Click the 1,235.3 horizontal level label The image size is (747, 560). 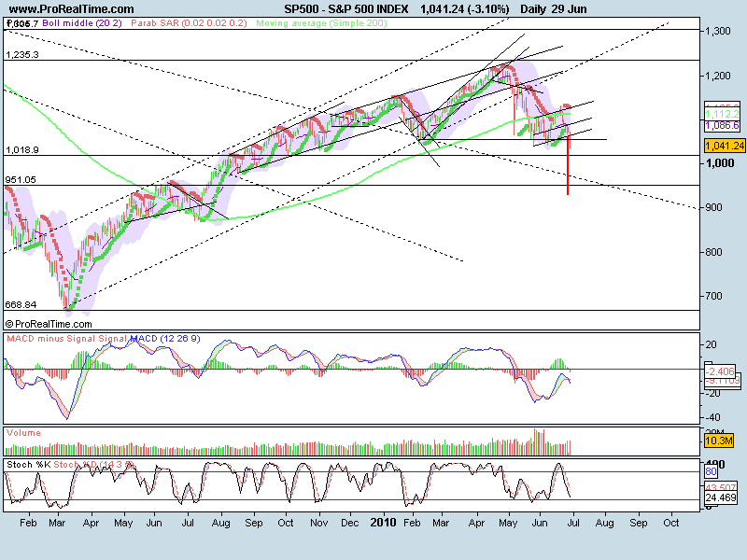click(21, 55)
